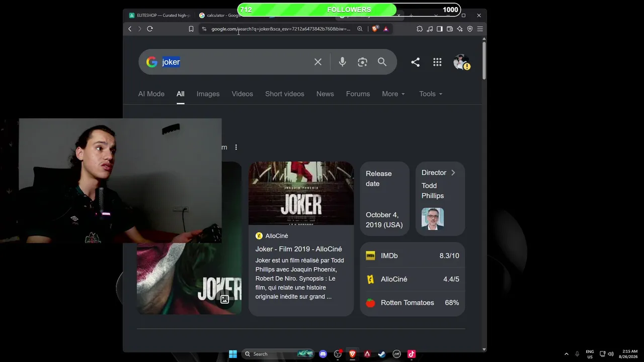Open Brave Rewards triangle icon
Screen dimensions: 644x362
click(386, 29)
